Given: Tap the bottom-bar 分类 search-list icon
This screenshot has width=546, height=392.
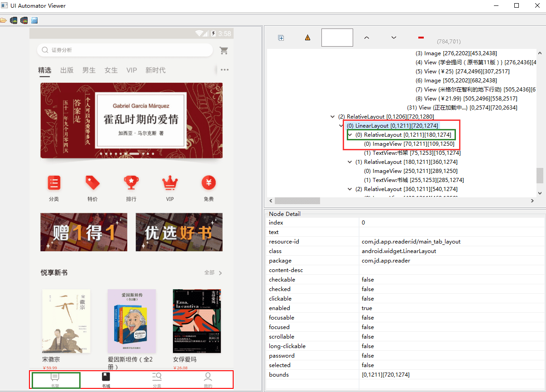Looking at the screenshot, I should click(157, 377).
